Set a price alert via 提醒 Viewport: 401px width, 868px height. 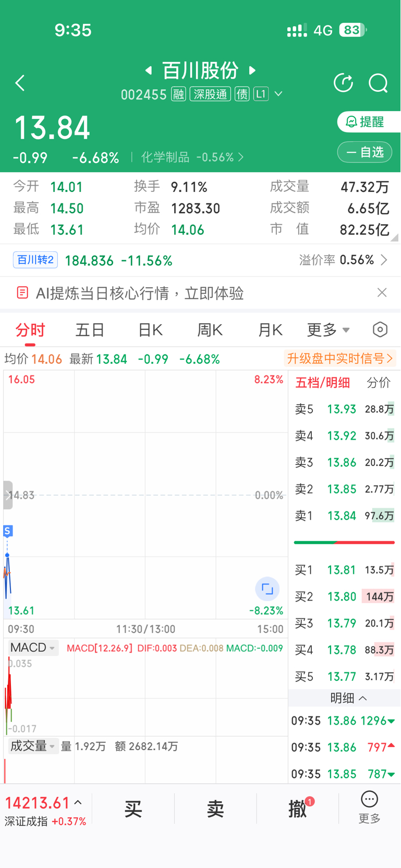[369, 122]
